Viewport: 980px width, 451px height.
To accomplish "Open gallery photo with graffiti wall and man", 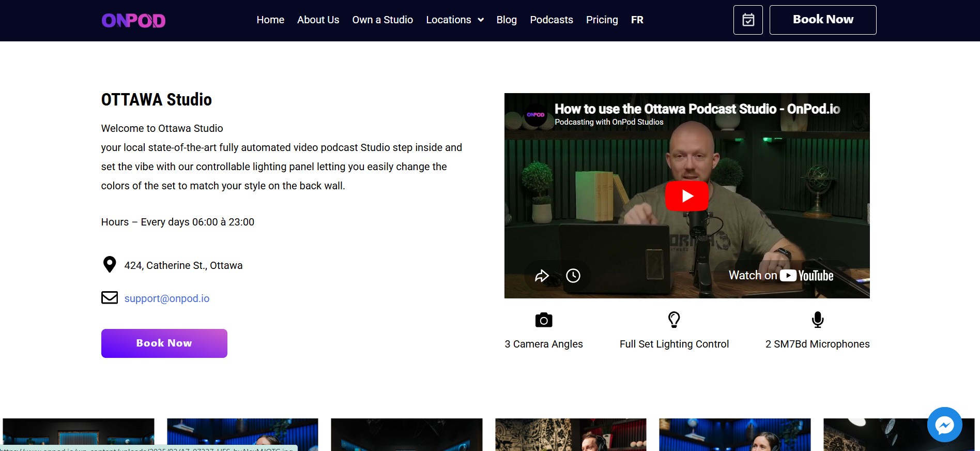I will [571, 434].
